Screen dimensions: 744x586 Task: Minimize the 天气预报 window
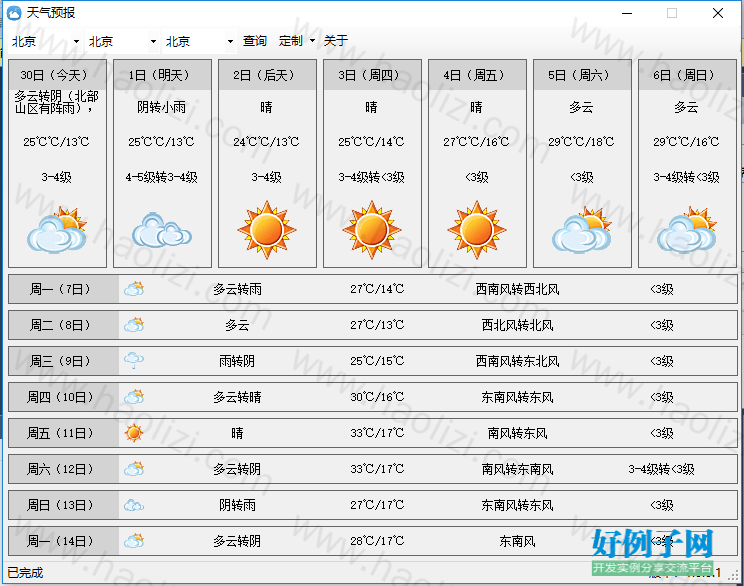click(627, 13)
